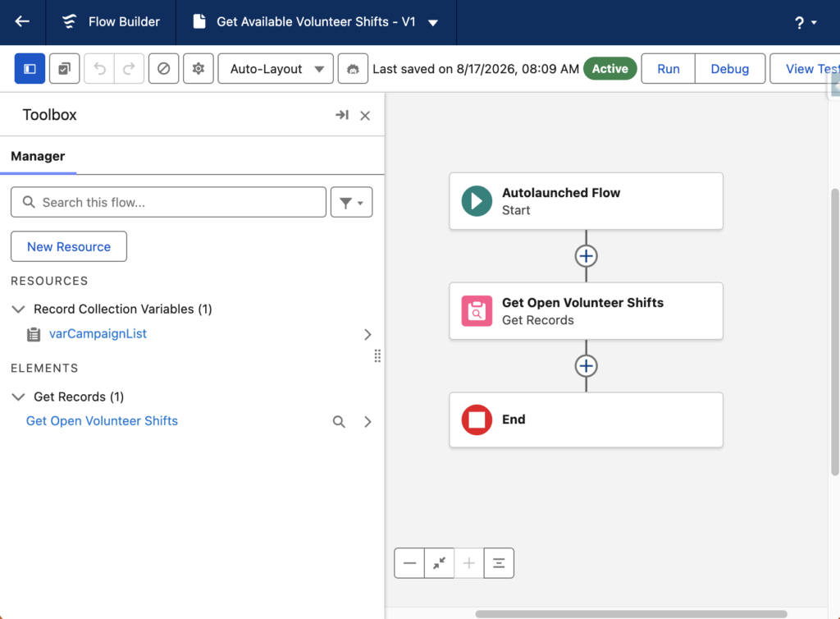The height and width of the screenshot is (619, 840).
Task: Open the Auto-Layout dropdown
Action: [x=276, y=69]
